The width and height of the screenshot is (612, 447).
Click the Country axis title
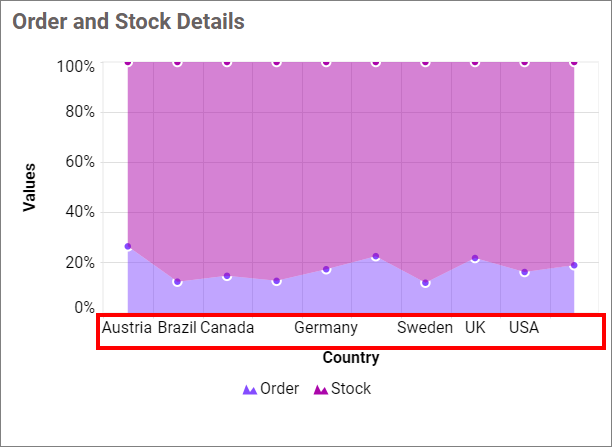(351, 357)
